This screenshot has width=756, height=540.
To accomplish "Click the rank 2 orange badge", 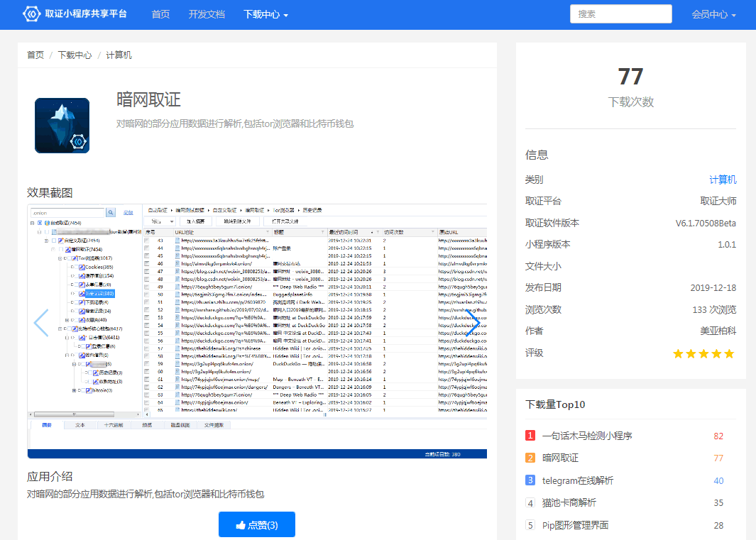I will pos(530,458).
